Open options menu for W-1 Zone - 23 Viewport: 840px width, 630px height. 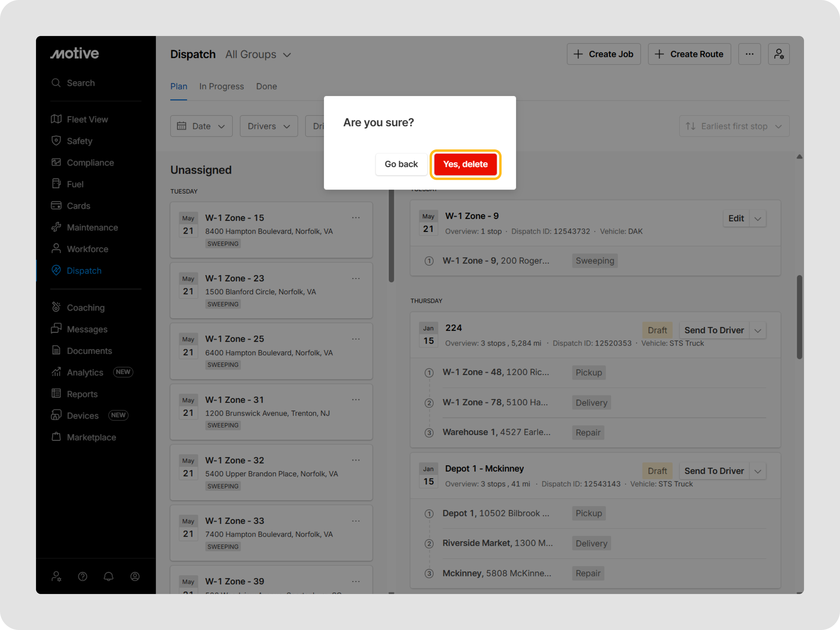[x=355, y=278]
